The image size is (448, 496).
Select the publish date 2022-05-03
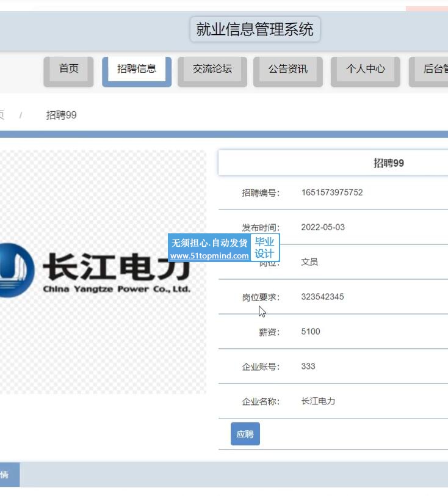tap(323, 227)
